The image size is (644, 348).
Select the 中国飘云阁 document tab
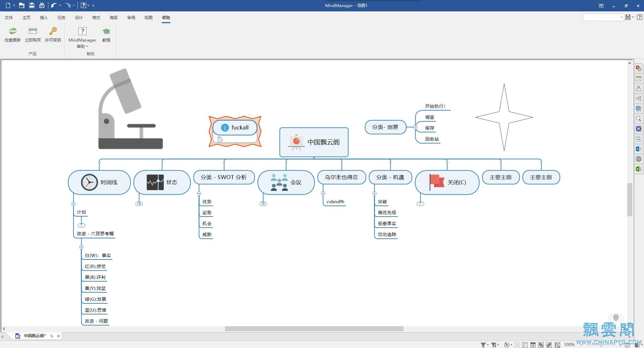coord(35,336)
